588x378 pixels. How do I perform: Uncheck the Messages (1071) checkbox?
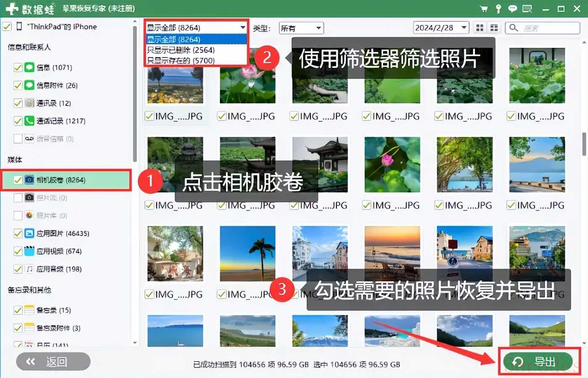[x=18, y=68]
